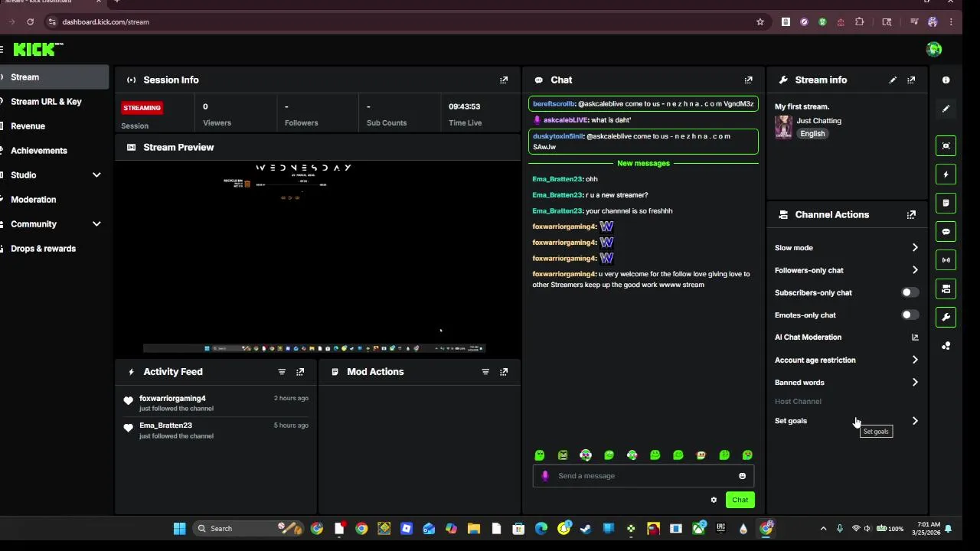980x551 pixels.
Task: Edit Stream info with the pencil icon
Action: (893, 80)
